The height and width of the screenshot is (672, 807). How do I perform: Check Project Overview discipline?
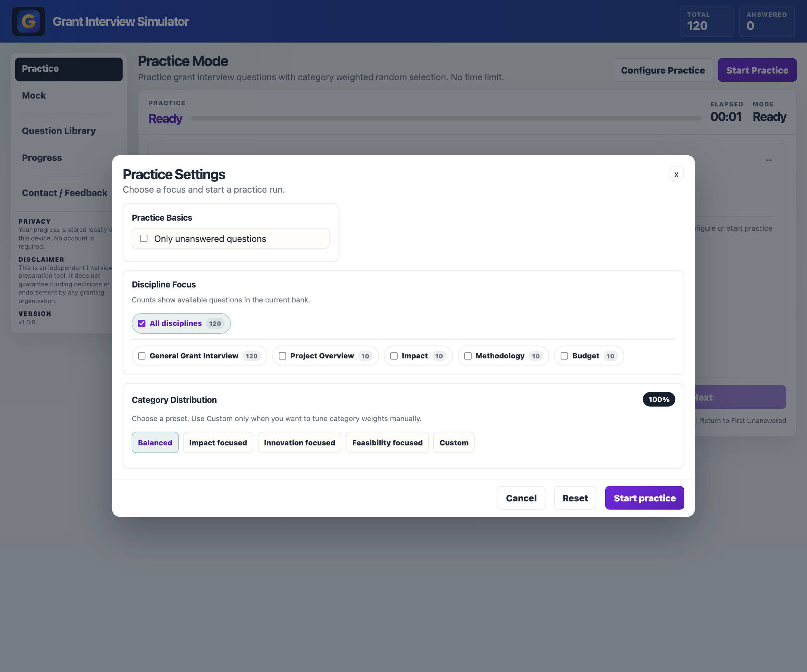[x=282, y=356]
